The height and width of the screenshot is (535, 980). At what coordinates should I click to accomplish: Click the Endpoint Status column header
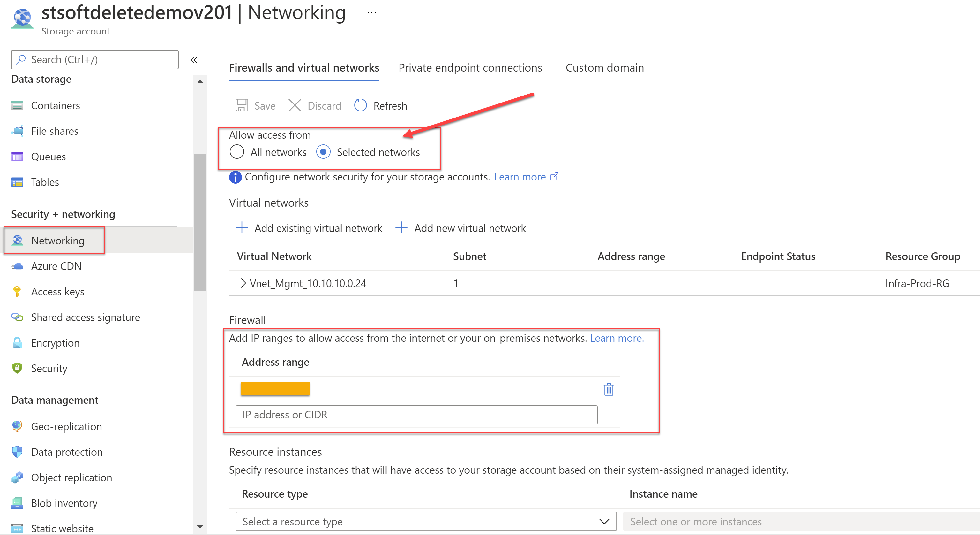click(778, 256)
